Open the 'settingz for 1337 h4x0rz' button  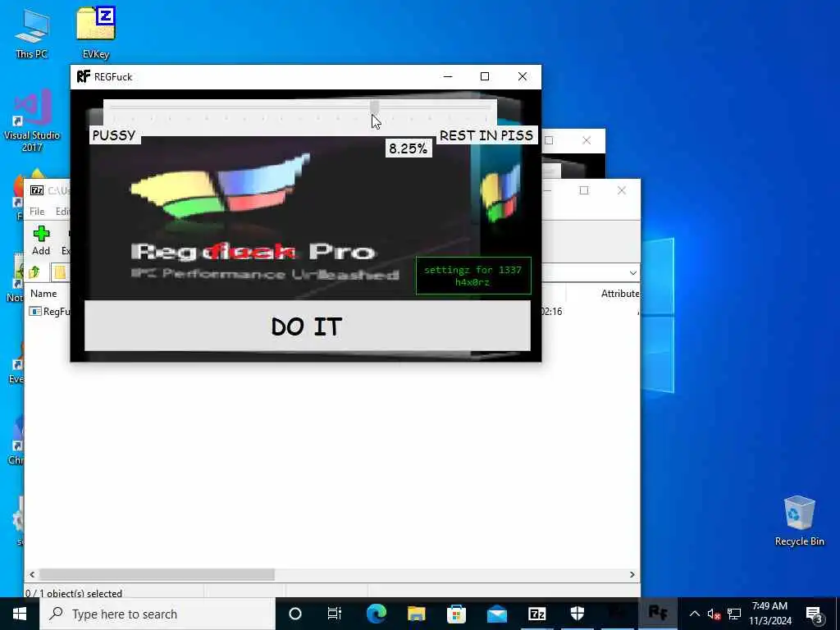tap(473, 276)
